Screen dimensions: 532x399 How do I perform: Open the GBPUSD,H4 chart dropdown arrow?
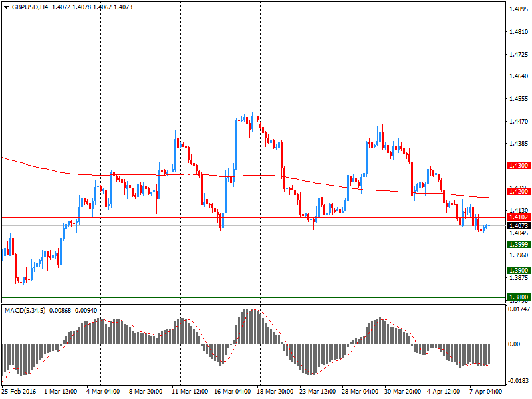pos(6,7)
